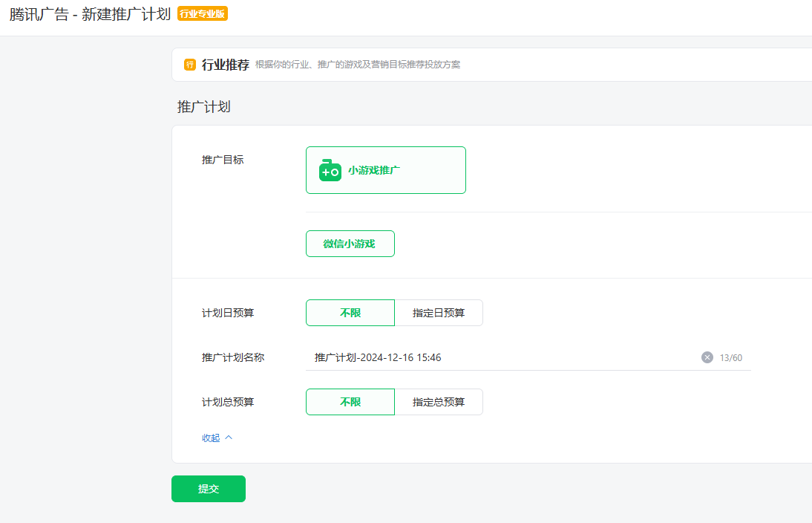Click the 推广计划名称 label

(x=233, y=357)
